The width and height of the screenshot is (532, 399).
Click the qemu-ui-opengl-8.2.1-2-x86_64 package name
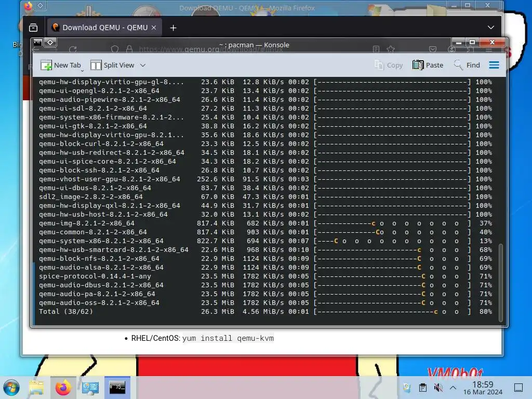click(x=99, y=91)
